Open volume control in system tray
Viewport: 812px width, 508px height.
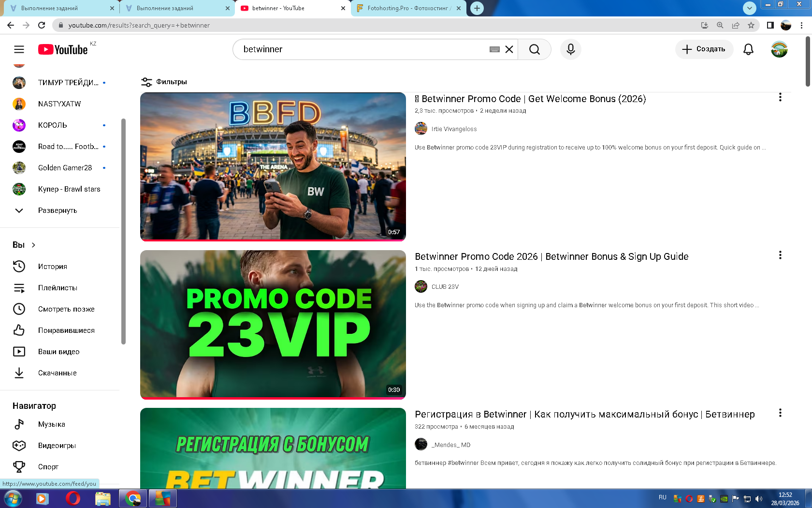coord(759,499)
